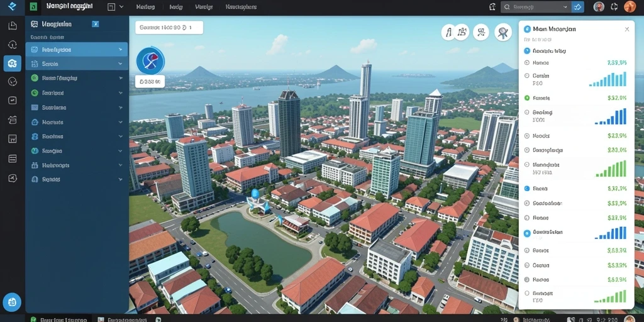Open the first user avatar in top bar
The image size is (644, 322).
[x=599, y=6]
